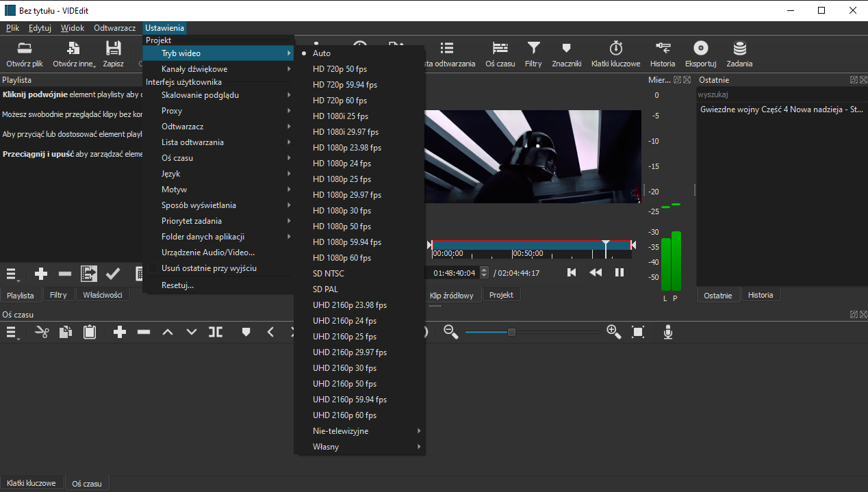Open Klatki kluczowe from the top toolbar
868x492 pixels.
615,53
